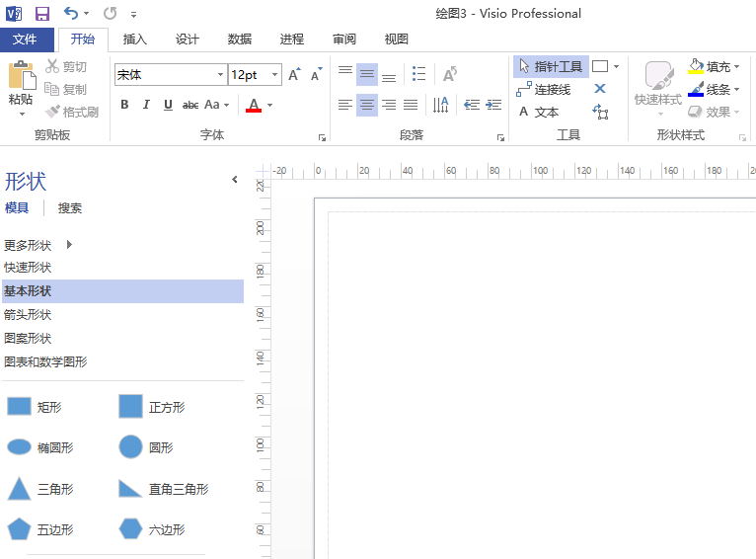The width and height of the screenshot is (756, 559).
Task: Toggle align right paragraph
Action: 389,105
